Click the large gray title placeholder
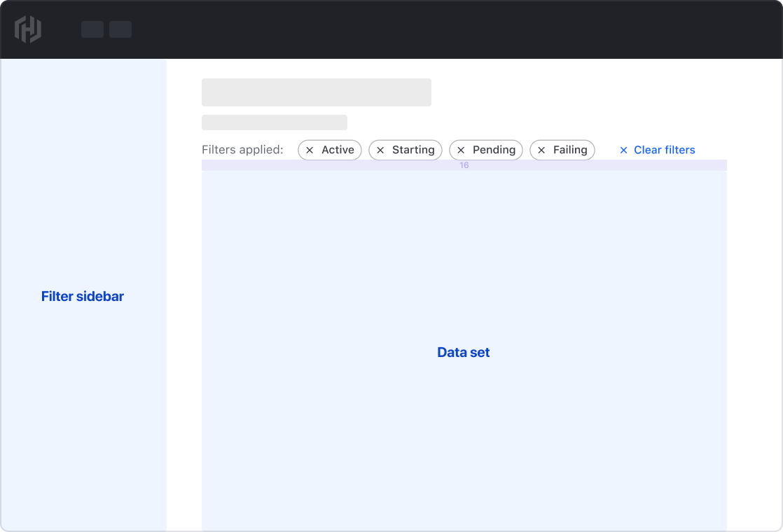 (x=317, y=92)
